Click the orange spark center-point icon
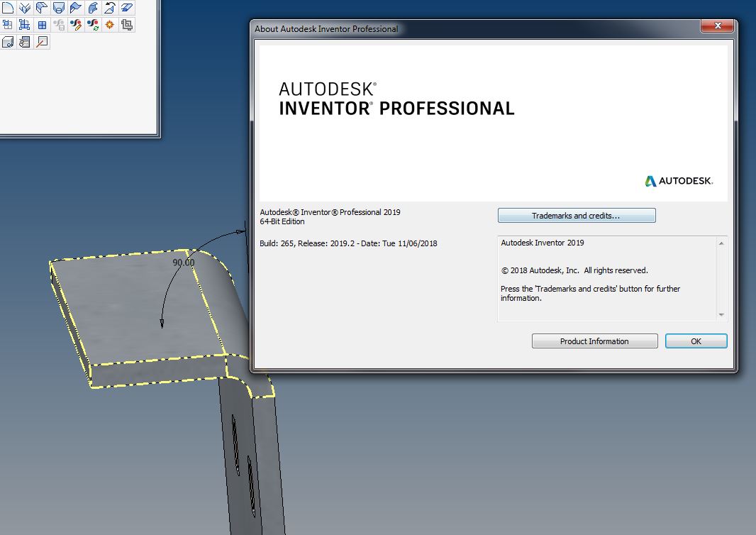 click(x=109, y=24)
